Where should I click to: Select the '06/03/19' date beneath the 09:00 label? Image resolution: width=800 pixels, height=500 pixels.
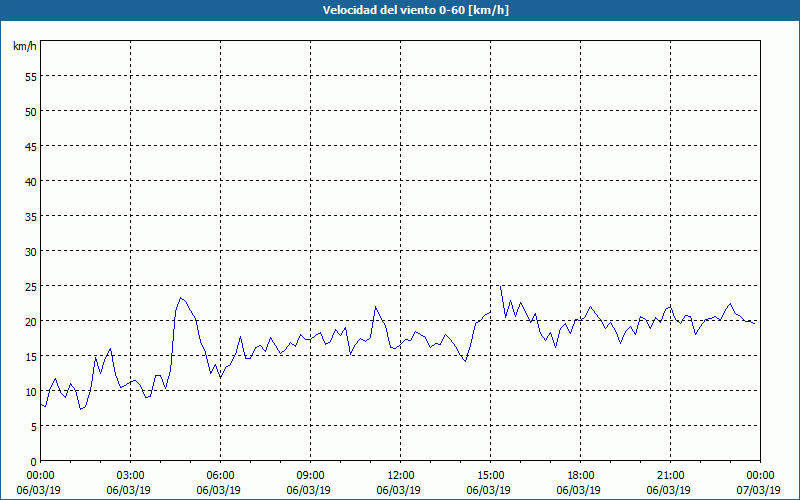tap(308, 490)
